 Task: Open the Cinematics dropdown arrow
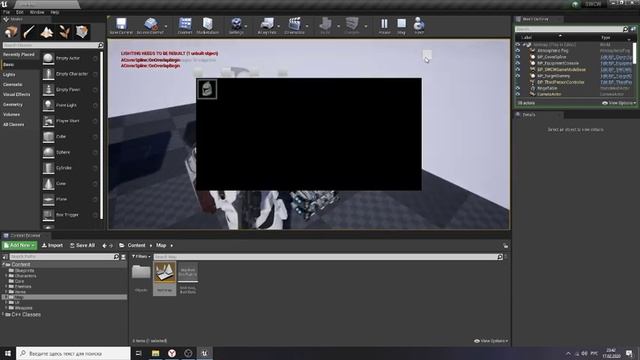[307, 27]
